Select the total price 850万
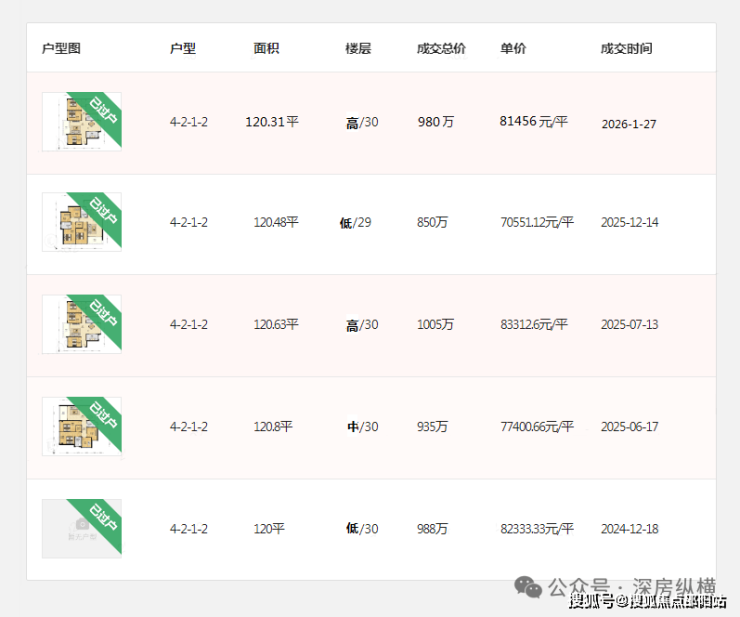Viewport: 740px width, 617px height. point(432,222)
